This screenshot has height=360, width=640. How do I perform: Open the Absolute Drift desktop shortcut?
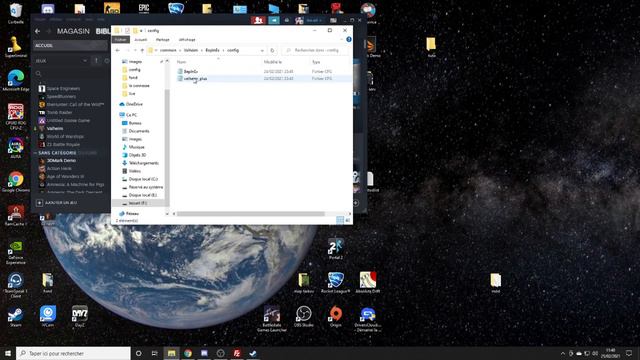pyautogui.click(x=368, y=282)
